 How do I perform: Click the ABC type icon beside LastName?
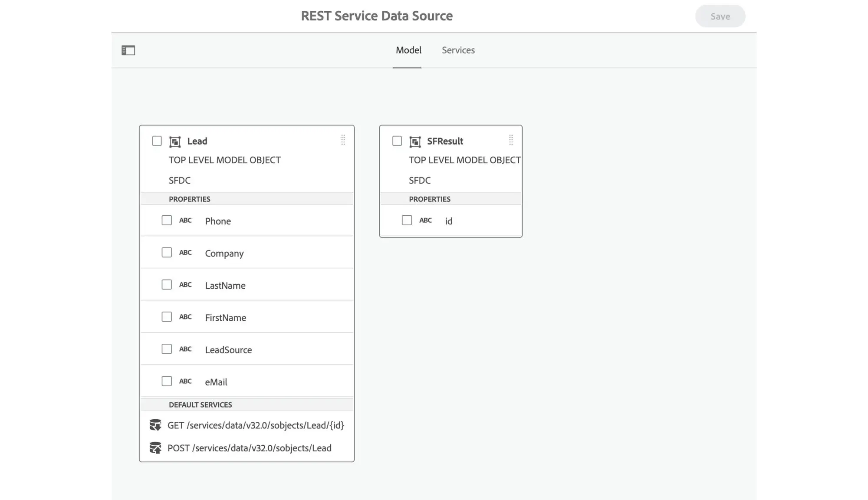[x=185, y=284]
